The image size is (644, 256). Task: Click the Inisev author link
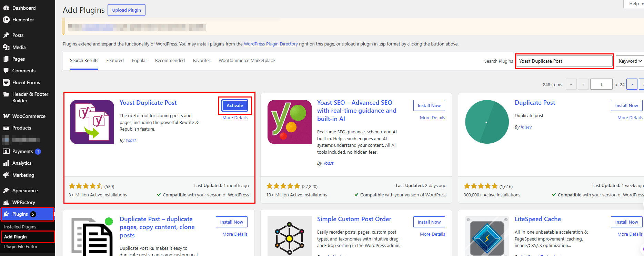tap(526, 127)
